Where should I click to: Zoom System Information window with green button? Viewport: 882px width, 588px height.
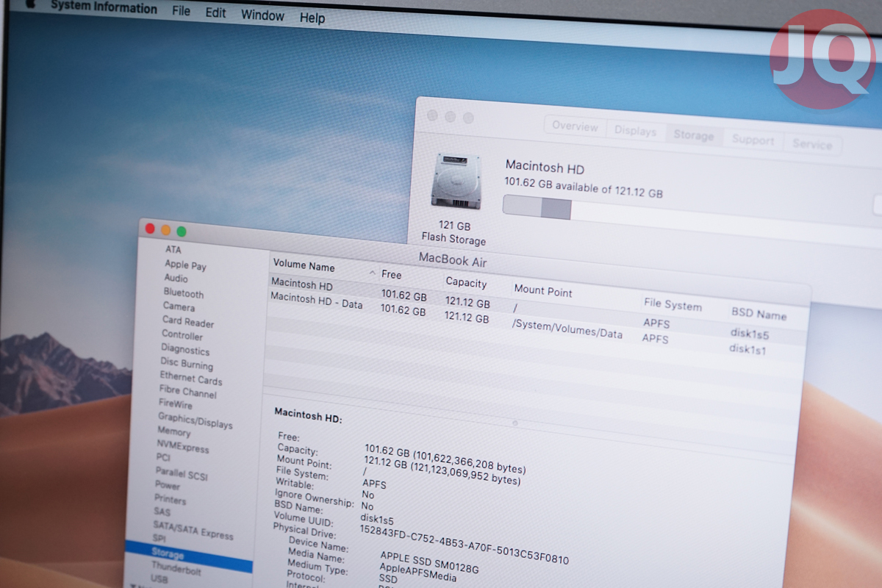(182, 232)
